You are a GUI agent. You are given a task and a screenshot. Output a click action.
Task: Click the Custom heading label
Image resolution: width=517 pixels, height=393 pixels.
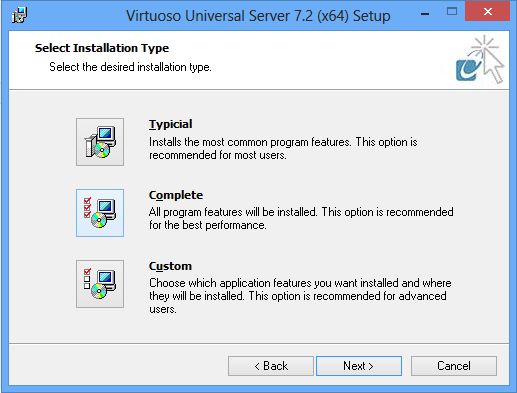170,266
